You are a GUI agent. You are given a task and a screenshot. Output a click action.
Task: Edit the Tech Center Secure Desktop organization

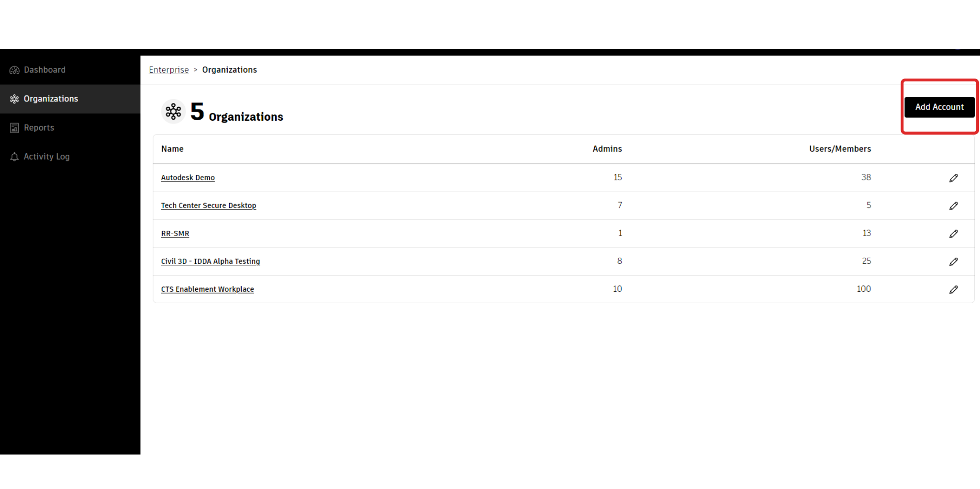click(953, 206)
